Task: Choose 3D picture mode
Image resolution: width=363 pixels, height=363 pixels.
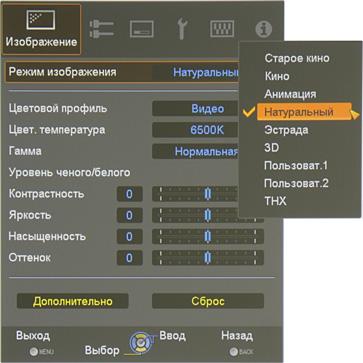Action: click(271, 148)
